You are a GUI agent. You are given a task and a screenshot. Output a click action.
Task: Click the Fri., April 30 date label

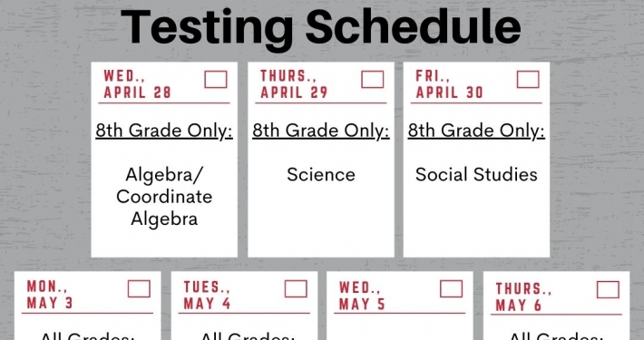[x=449, y=84]
